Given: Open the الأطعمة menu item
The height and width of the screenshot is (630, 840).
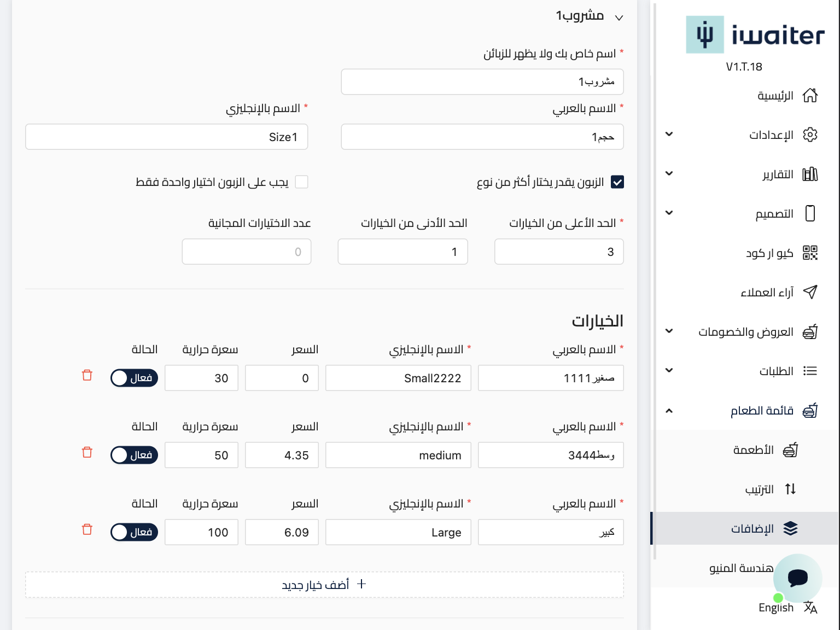Looking at the screenshot, I should [x=753, y=450].
